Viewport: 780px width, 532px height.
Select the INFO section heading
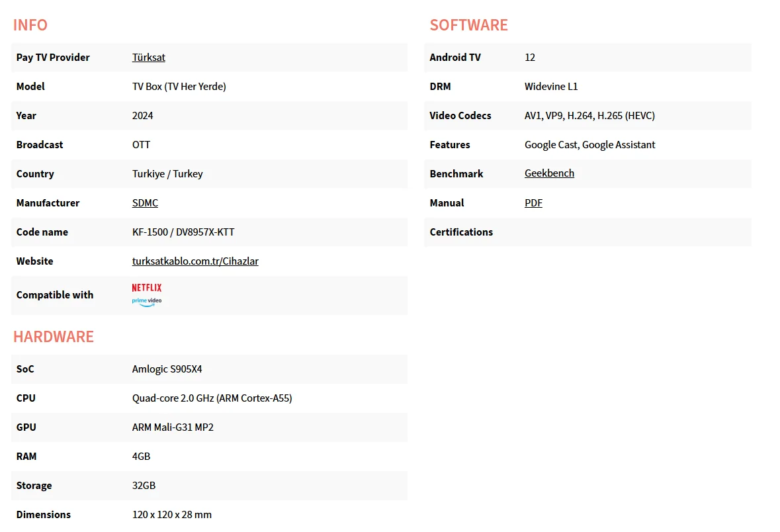[30, 25]
